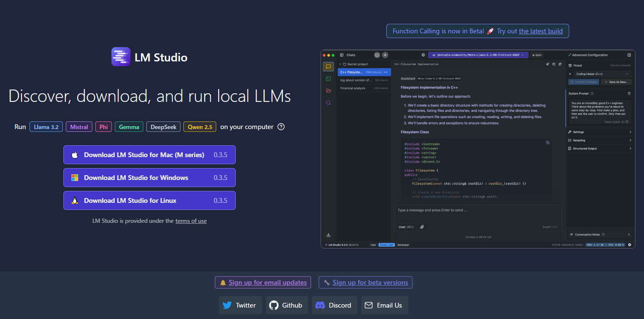Expand the Structured Output section

click(x=600, y=149)
